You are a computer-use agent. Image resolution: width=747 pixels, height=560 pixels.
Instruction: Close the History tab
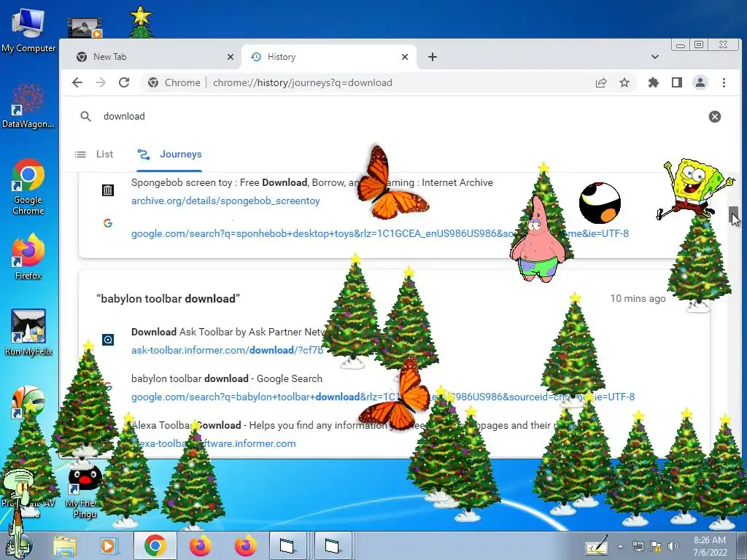click(x=405, y=57)
